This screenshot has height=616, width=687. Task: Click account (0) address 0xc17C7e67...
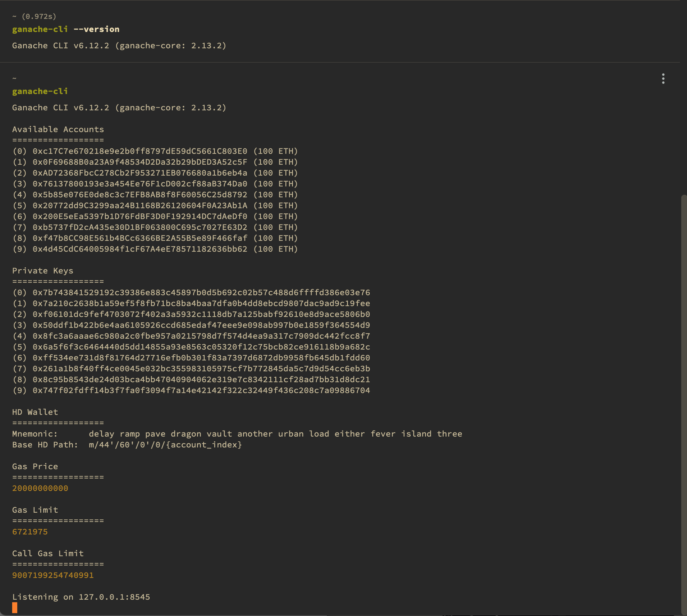tap(140, 151)
